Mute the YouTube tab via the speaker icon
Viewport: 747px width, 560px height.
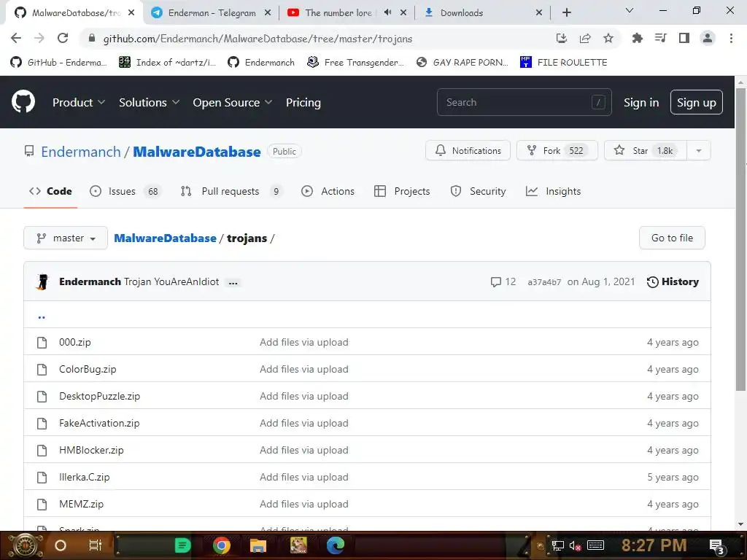pos(388,12)
